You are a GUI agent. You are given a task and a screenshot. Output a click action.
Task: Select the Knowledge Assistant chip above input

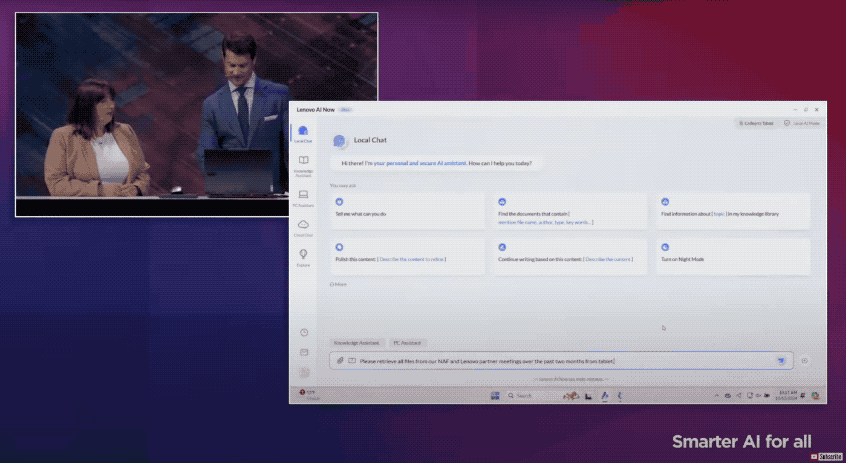coord(356,343)
